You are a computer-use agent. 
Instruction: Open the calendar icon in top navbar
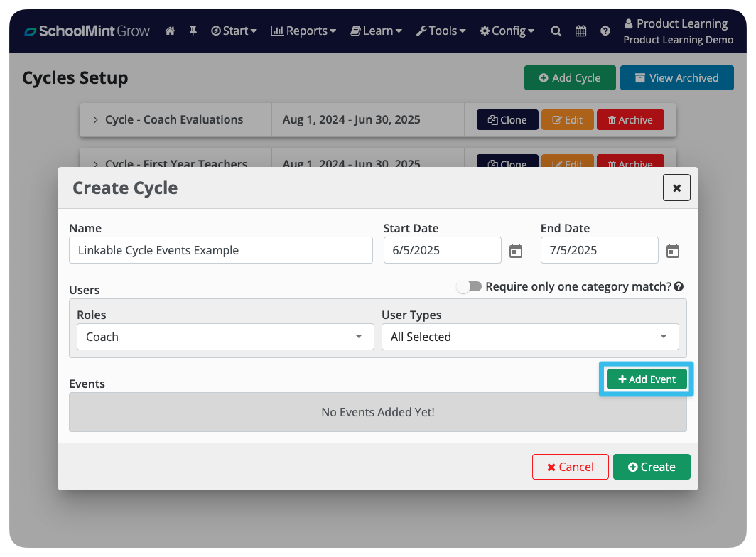581,31
